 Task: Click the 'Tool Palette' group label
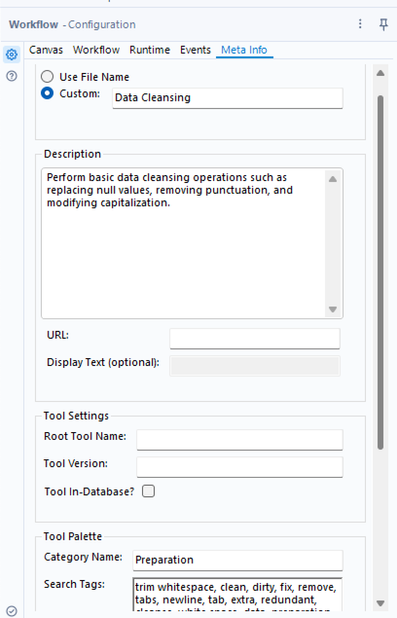point(73,536)
